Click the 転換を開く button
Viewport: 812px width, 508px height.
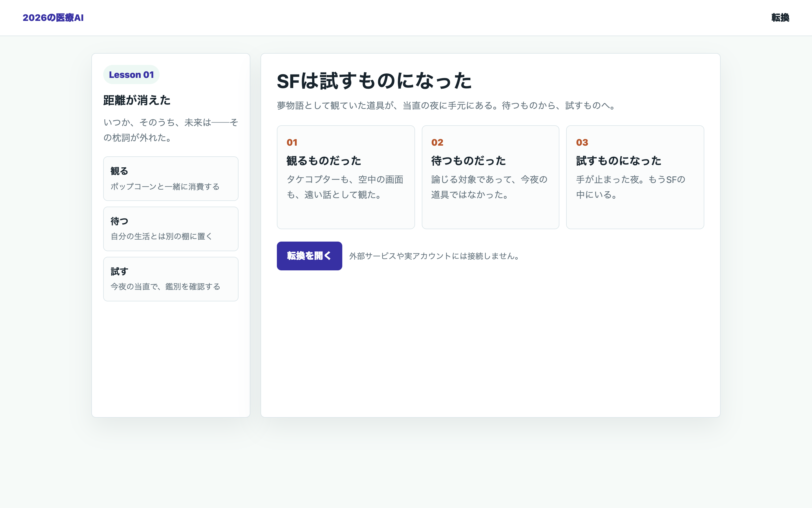[309, 256]
